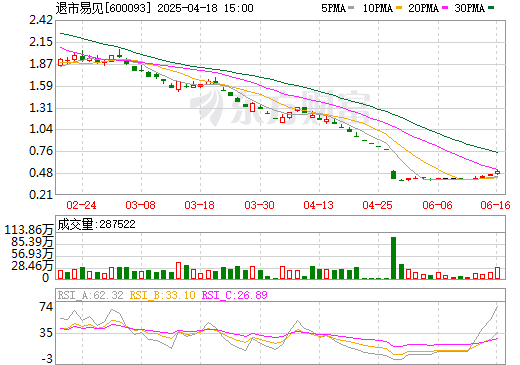520x365 pixels.
Task: Click the 5PMA gray legend swatch
Action: tap(351, 8)
